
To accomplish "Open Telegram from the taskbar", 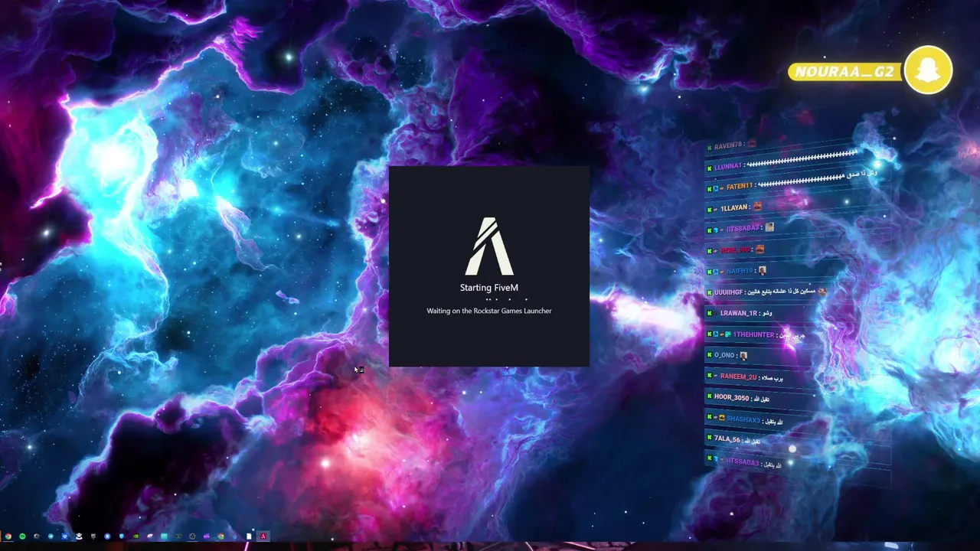I will pyautogui.click(x=51, y=536).
